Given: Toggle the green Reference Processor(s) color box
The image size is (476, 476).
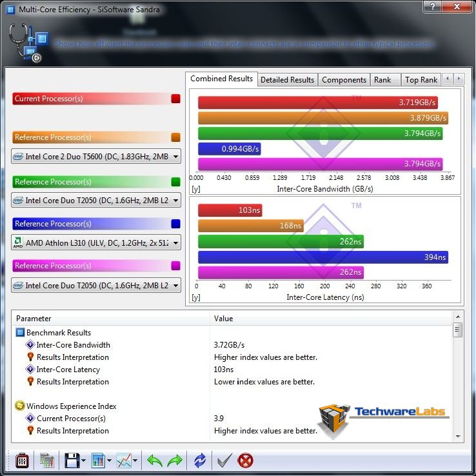Looking at the screenshot, I should click(x=176, y=182).
